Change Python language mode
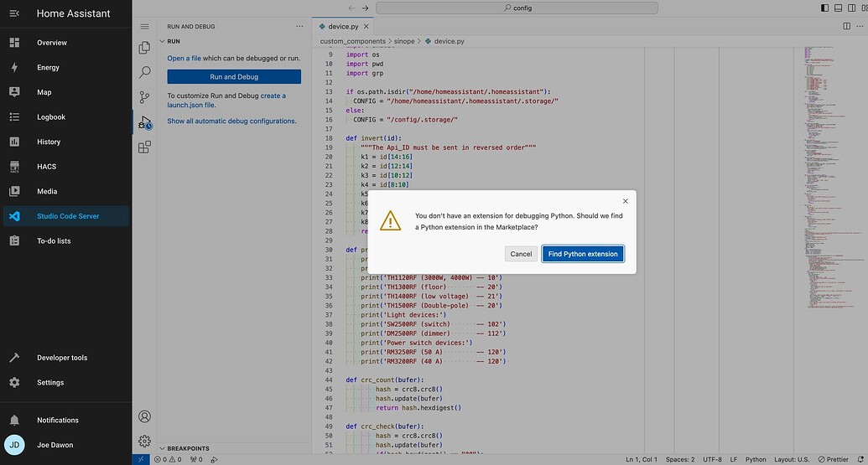The height and width of the screenshot is (465, 868). click(x=756, y=459)
